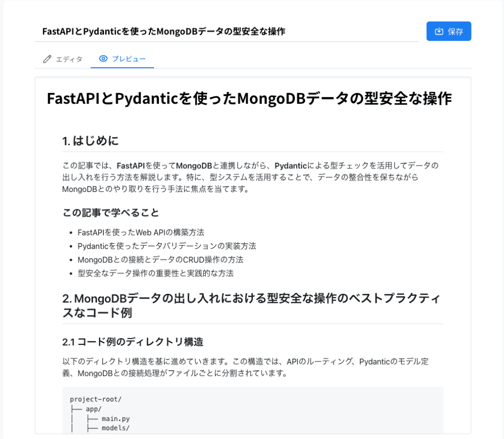The image size is (504, 439).
Task: Click the "main.py" entry in the code block
Action: pos(116,419)
